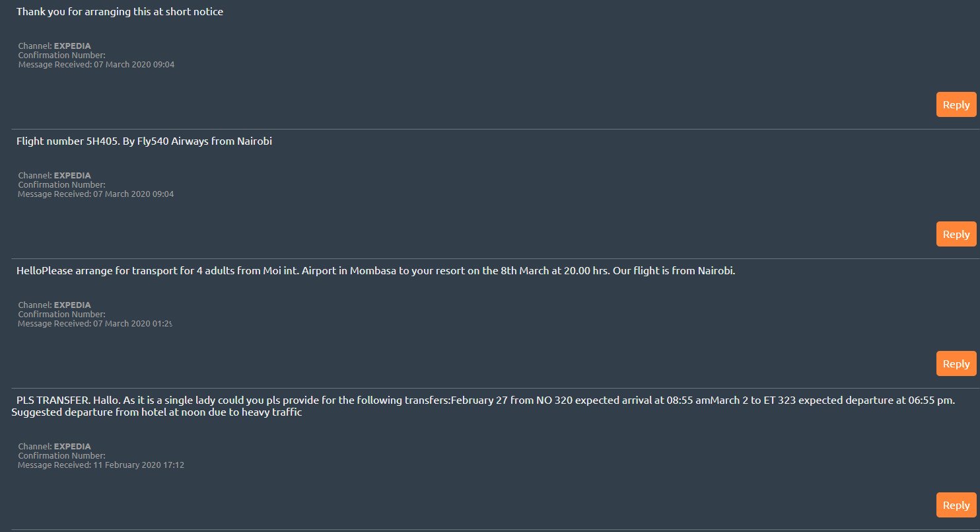This screenshot has height=532, width=980.
Task: Reply to the 'Thank you for arranging' message
Action: (956, 104)
